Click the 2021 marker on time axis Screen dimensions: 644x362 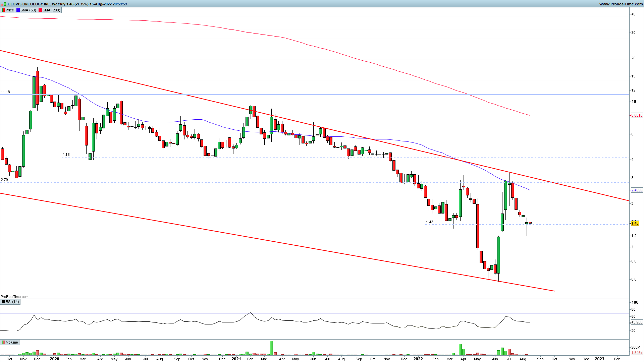[x=236, y=359]
